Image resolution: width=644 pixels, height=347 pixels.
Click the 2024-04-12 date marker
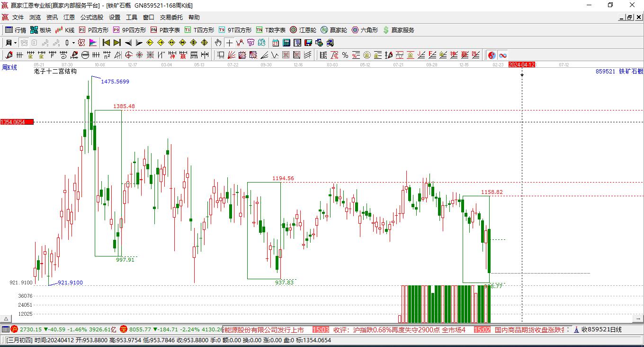pyautogui.click(x=522, y=64)
